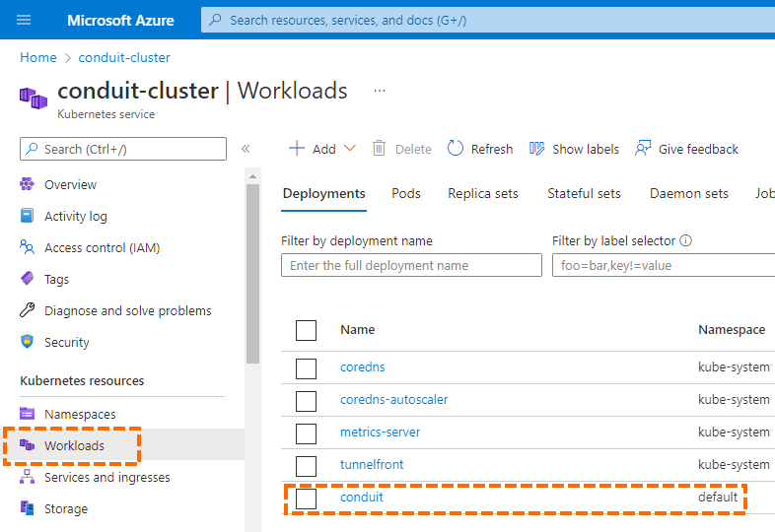Check the metrics-server deployment checkbox

click(306, 433)
